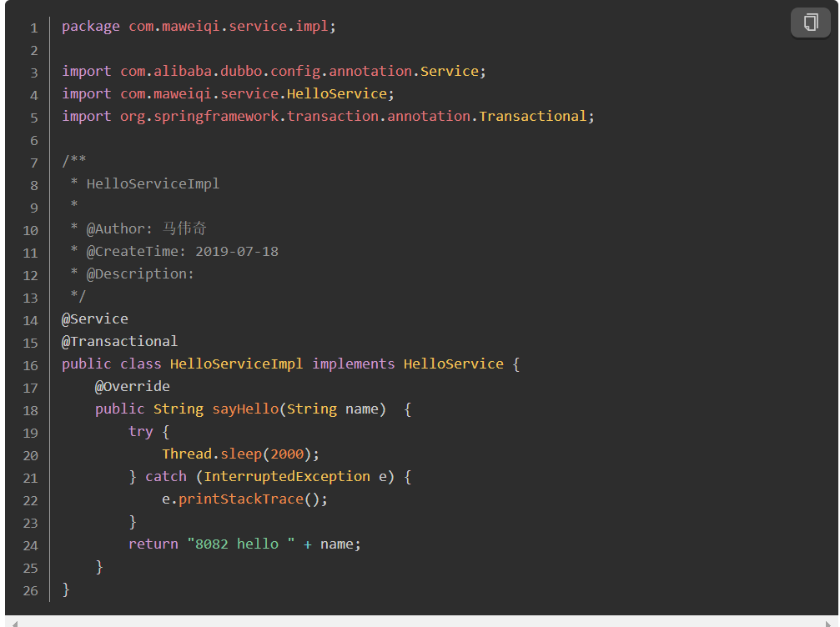The image size is (840, 627).
Task: Click the left scroll arrow at bottom
Action: 14,624
